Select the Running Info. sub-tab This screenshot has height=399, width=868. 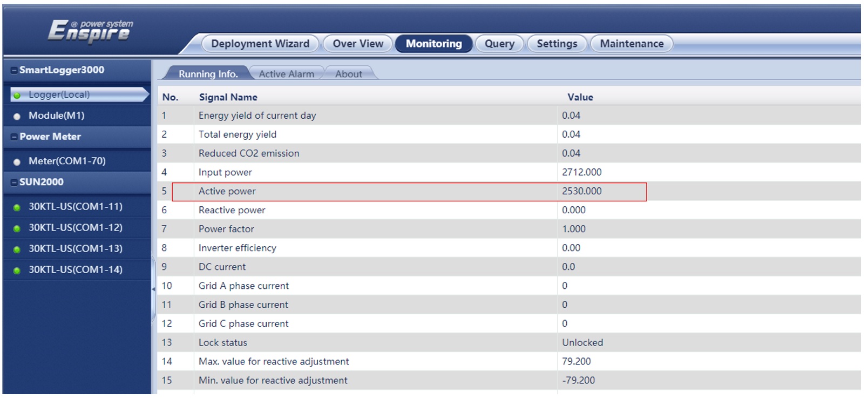(x=208, y=74)
